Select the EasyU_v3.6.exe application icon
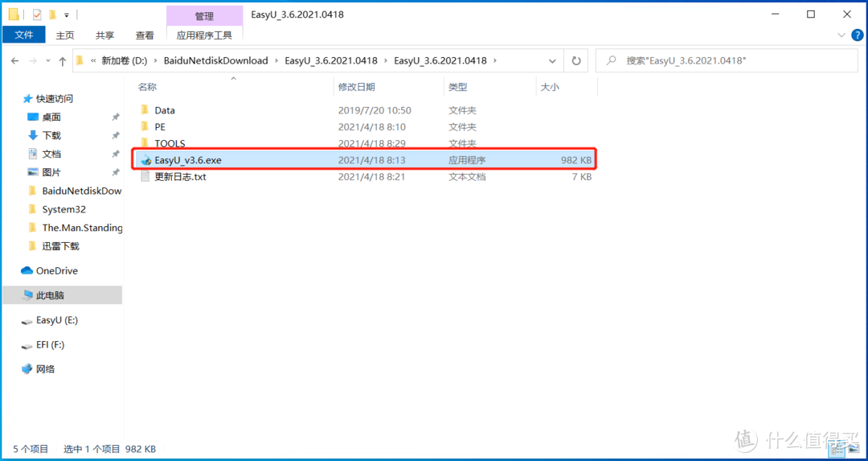This screenshot has height=461, width=868. coord(145,160)
